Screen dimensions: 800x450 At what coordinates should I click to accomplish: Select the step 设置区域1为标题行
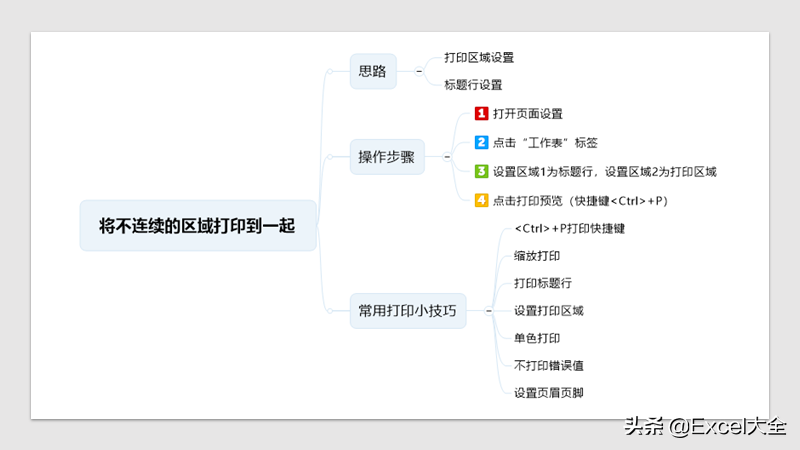coord(605,172)
